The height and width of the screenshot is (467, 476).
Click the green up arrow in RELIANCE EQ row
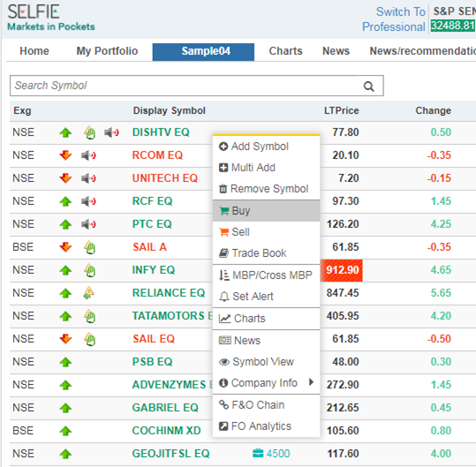coord(65,293)
